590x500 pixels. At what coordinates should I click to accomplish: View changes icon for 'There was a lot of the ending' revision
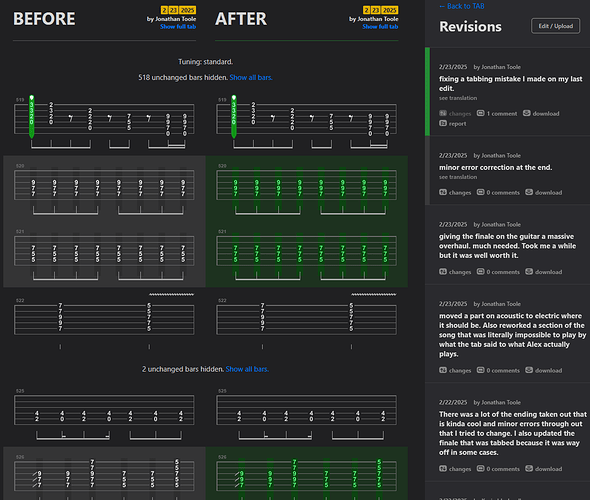(x=443, y=469)
